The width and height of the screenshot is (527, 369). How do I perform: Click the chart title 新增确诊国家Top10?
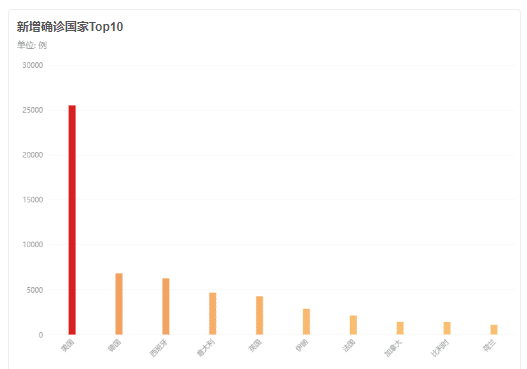tap(70, 27)
